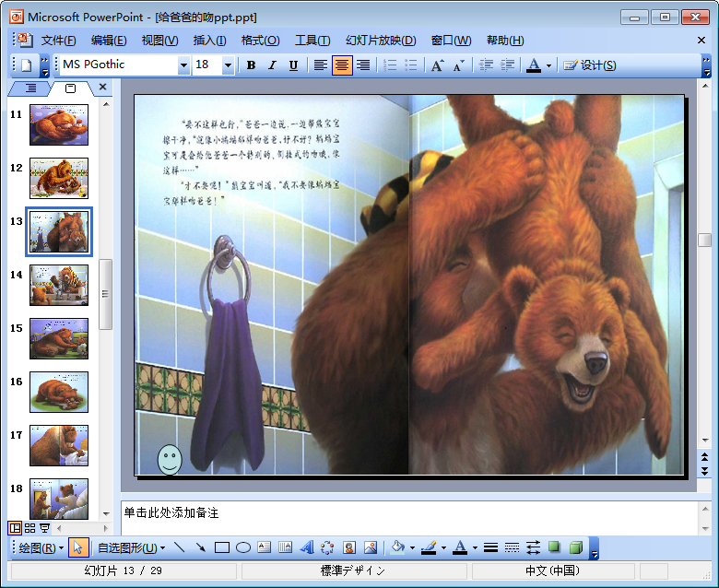Close the slides pane
This screenshot has width=719, height=588.
(x=102, y=87)
